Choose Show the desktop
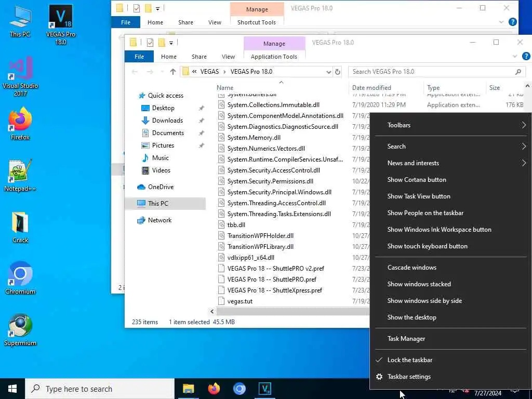Viewport: 532px width, 399px height. [x=450, y=317]
